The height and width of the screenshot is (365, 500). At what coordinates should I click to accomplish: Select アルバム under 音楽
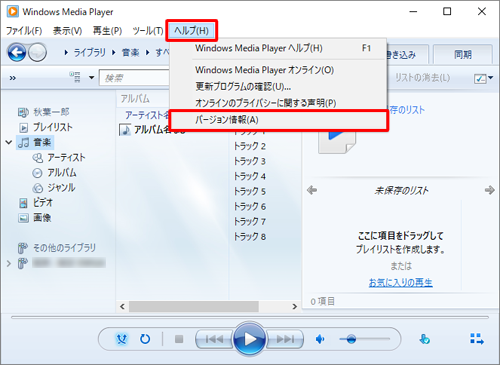(x=55, y=173)
